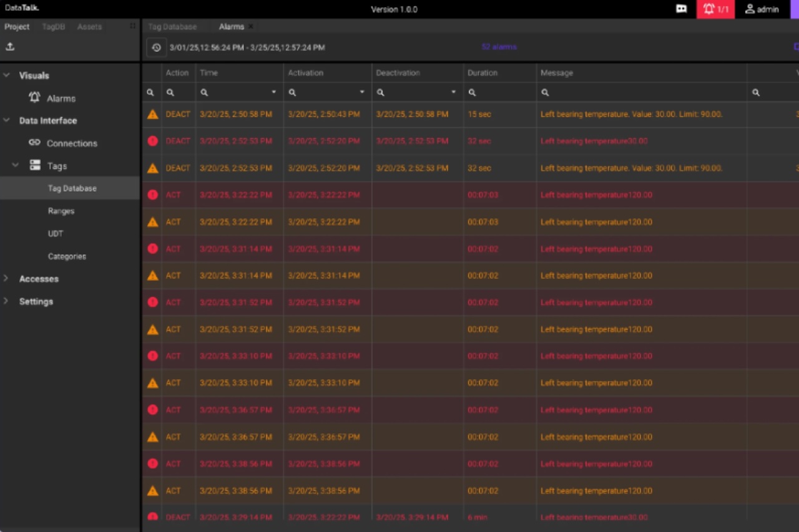Viewport: 799px width, 532px height.
Task: Click the red error icon on second alarm row
Action: pos(152,140)
